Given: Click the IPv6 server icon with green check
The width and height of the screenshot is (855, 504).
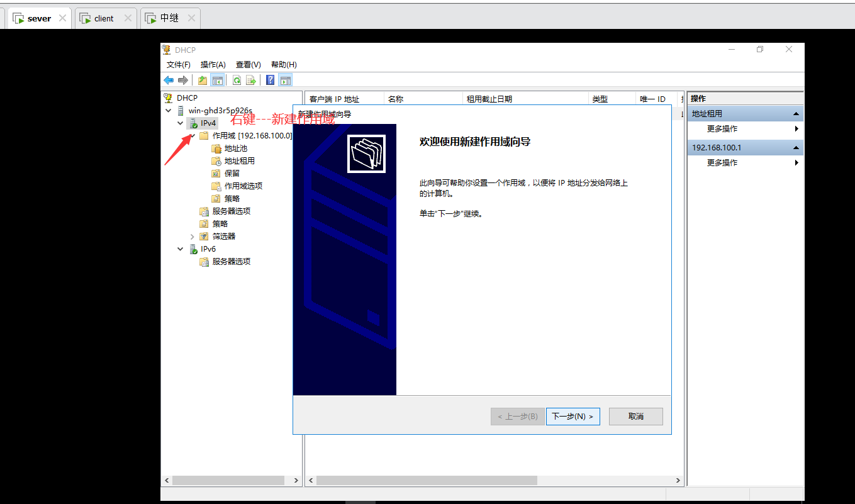Looking at the screenshot, I should 193,249.
